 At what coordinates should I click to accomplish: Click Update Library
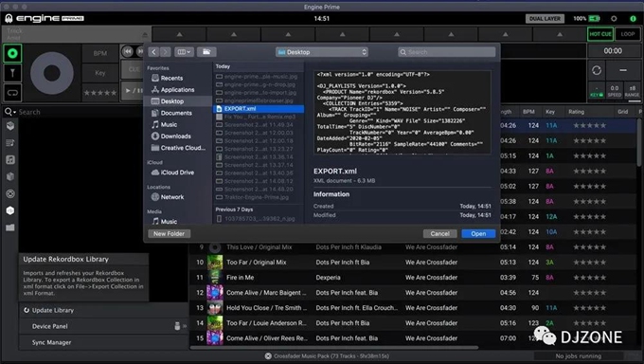pyautogui.click(x=53, y=310)
